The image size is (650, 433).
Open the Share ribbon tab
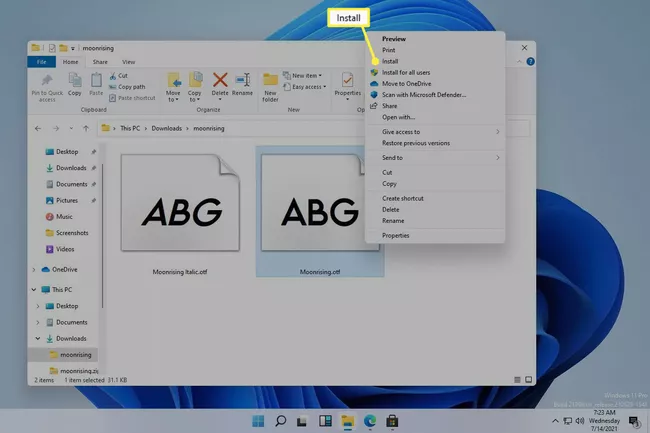coord(101,61)
